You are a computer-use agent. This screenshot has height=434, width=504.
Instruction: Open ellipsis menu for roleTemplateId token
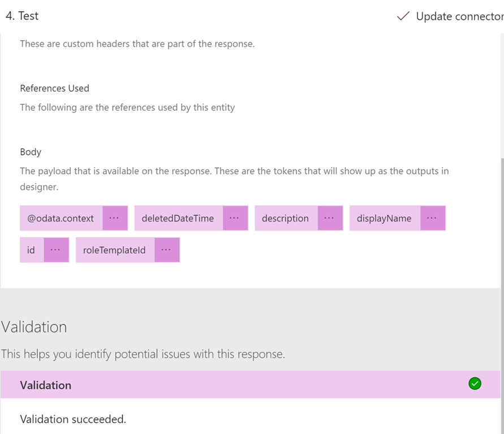[x=167, y=250]
